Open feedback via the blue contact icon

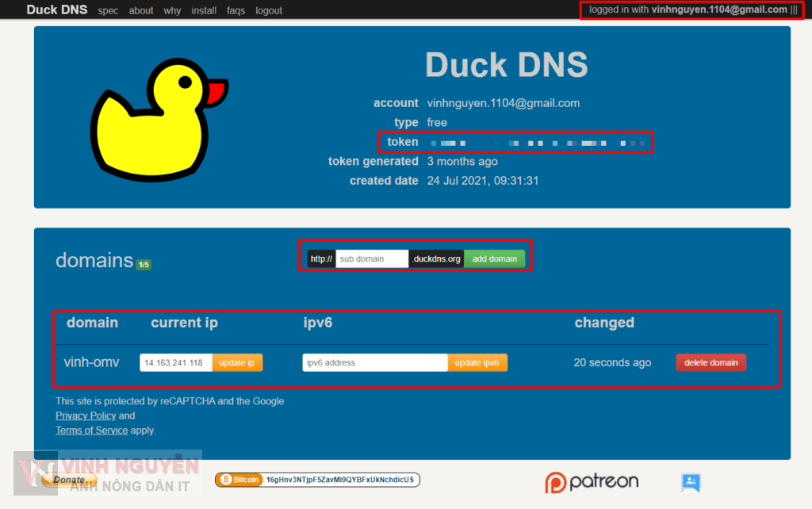[690, 482]
